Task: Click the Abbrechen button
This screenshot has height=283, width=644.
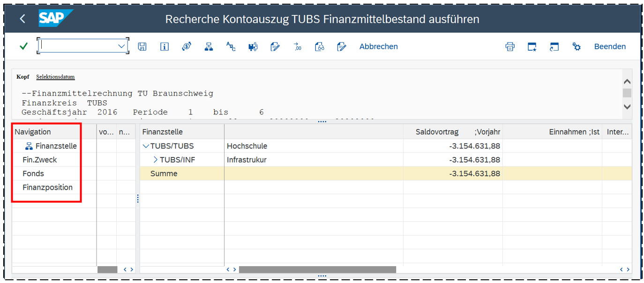Action: point(378,46)
